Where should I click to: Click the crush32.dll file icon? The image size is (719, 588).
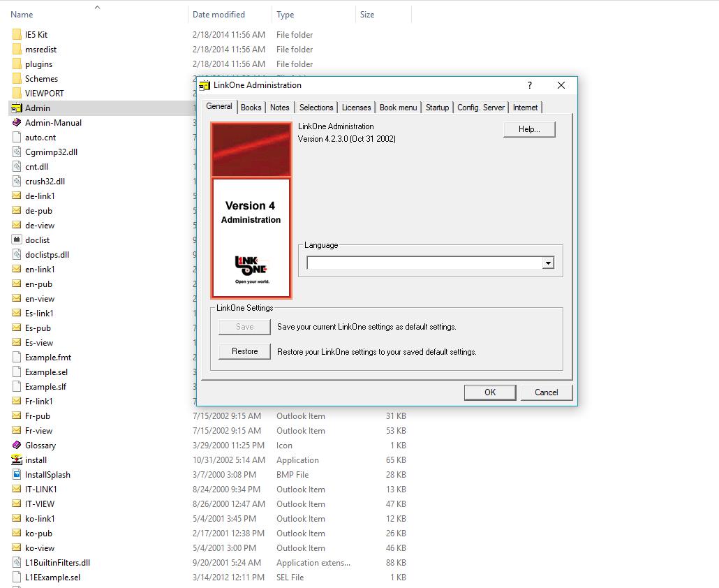pyautogui.click(x=17, y=181)
